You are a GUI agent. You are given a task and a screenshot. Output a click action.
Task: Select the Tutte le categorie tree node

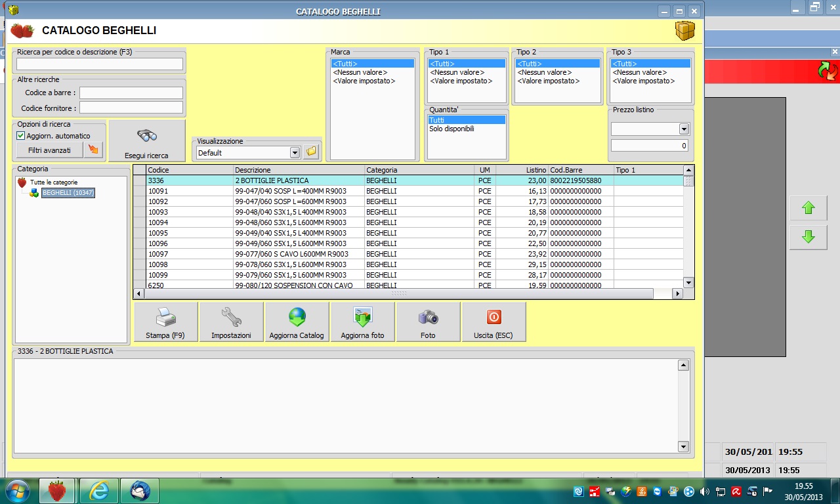coord(54,182)
